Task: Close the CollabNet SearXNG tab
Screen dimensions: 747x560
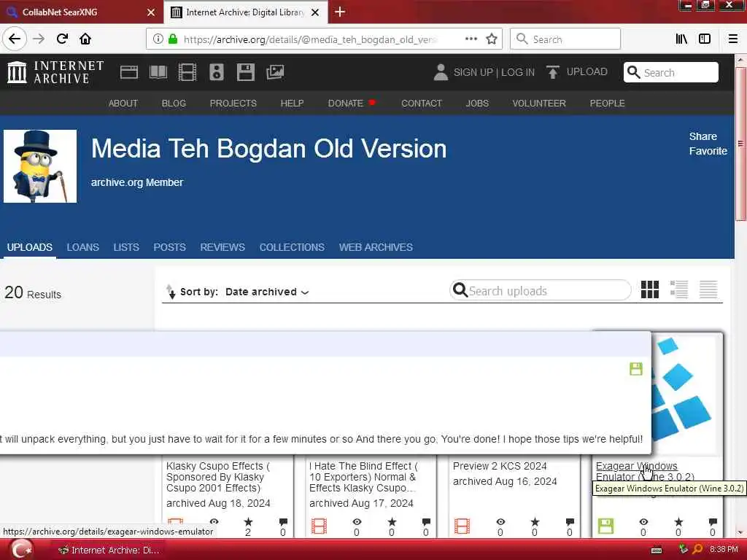Action: click(151, 12)
